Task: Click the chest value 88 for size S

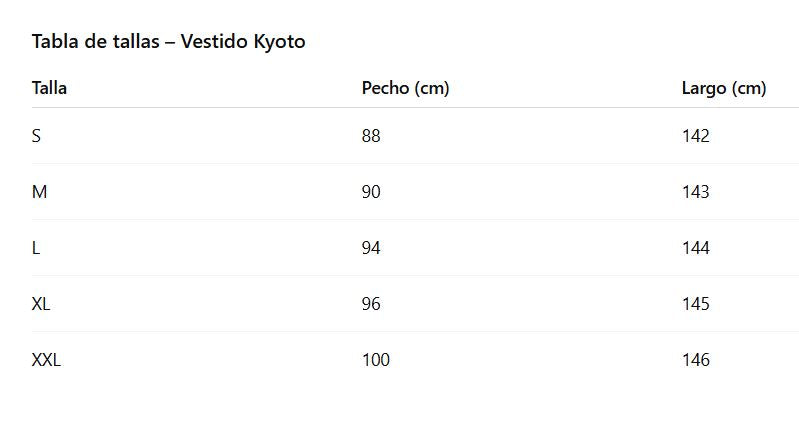Action: (371, 136)
